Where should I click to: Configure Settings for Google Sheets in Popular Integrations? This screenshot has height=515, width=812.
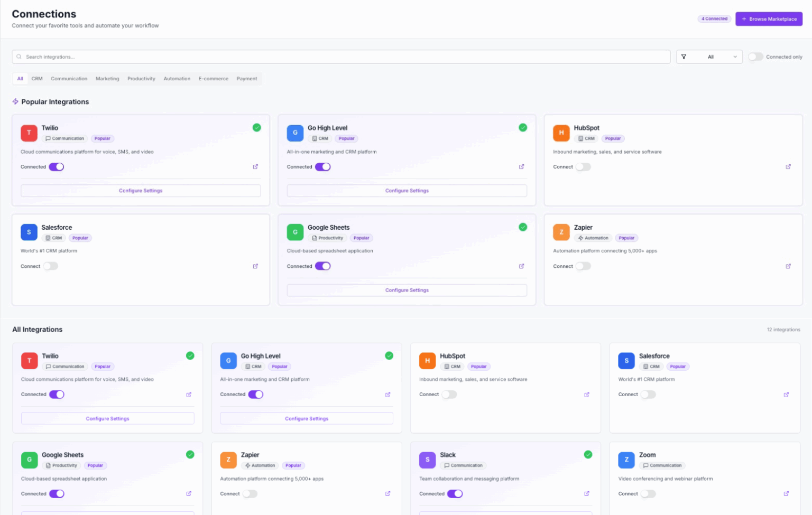click(407, 291)
